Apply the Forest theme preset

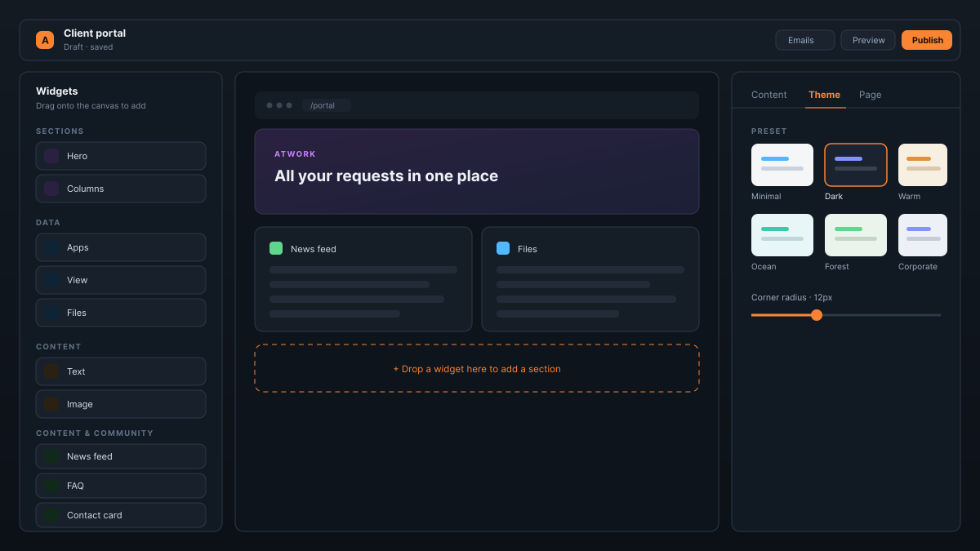coord(856,235)
